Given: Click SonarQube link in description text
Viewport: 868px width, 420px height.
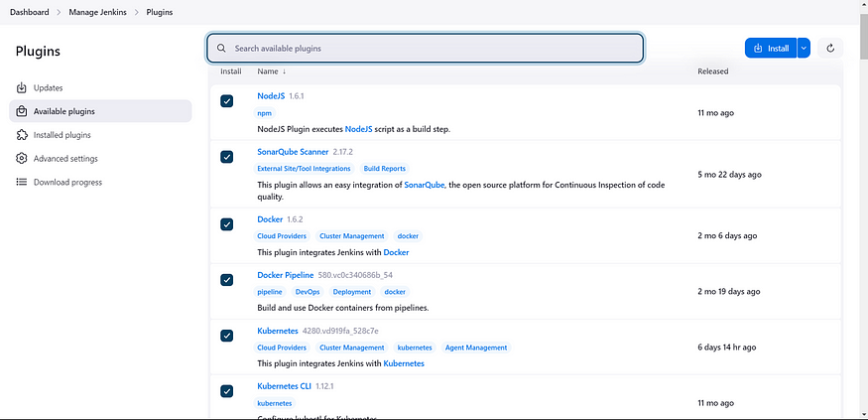Looking at the screenshot, I should pos(424,185).
